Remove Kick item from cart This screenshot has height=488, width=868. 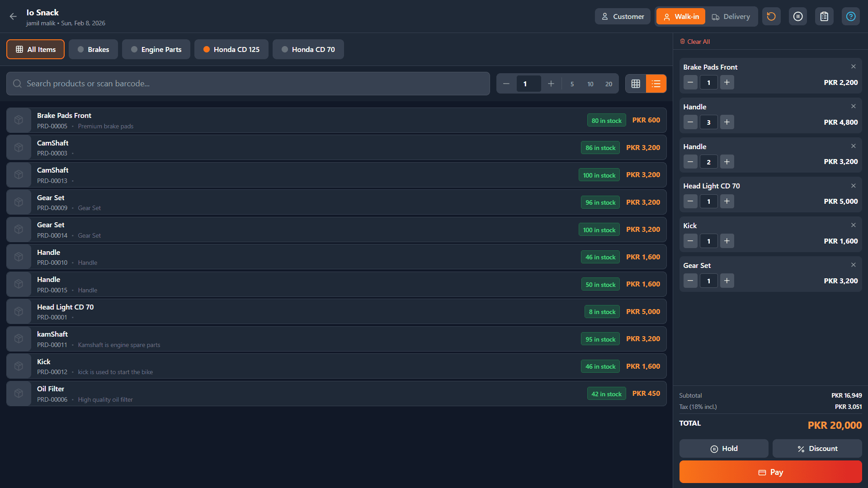[x=853, y=225]
